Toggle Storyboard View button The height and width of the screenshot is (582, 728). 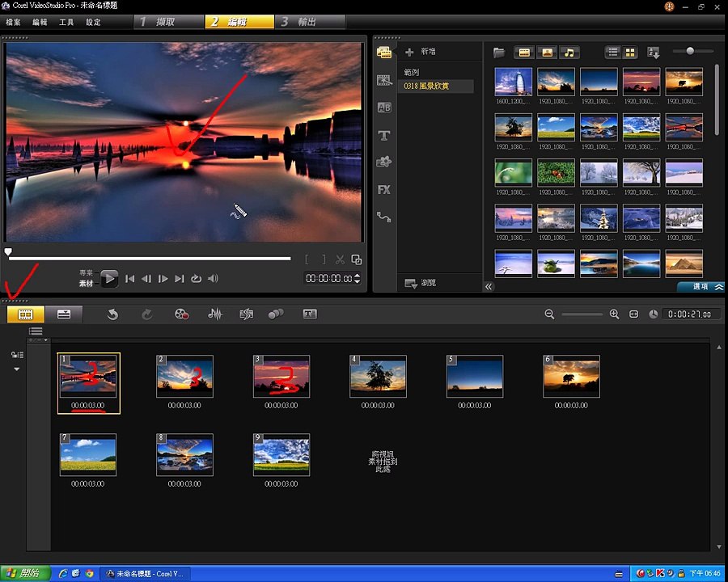pos(26,314)
